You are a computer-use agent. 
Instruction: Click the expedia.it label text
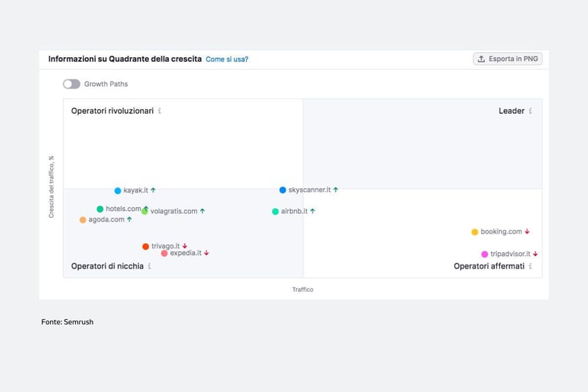pyautogui.click(x=186, y=253)
